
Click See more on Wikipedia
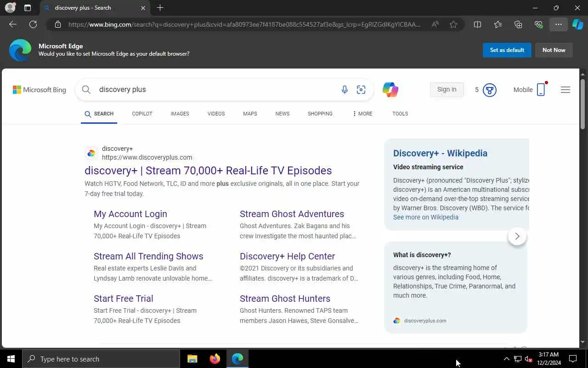pyautogui.click(x=426, y=217)
